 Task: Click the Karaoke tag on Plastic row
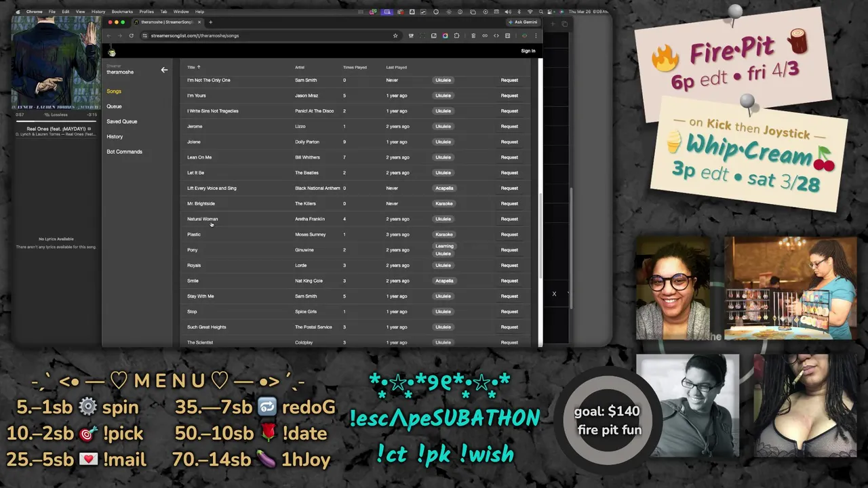coord(443,235)
